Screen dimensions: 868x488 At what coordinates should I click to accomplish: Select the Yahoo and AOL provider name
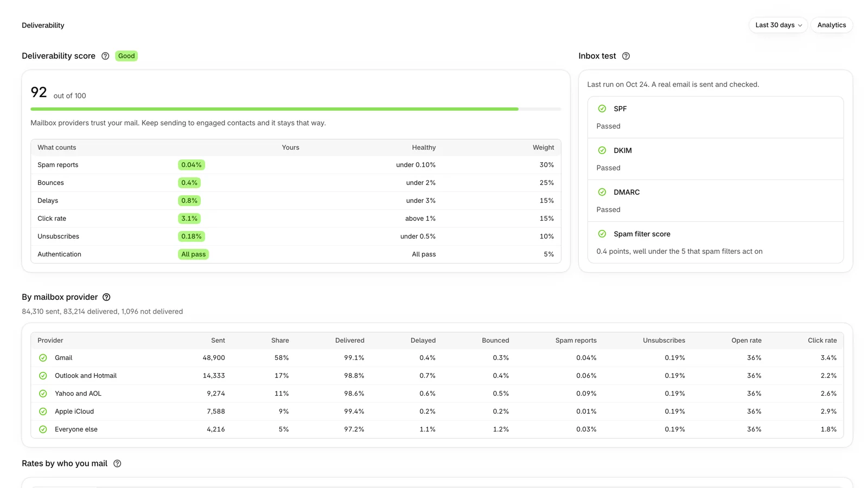[x=78, y=394]
